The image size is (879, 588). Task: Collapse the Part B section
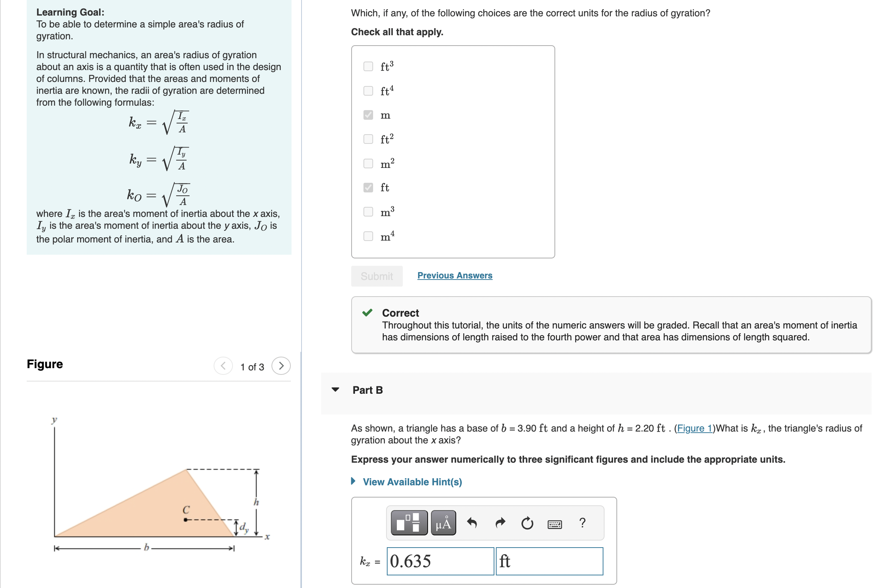coord(336,390)
